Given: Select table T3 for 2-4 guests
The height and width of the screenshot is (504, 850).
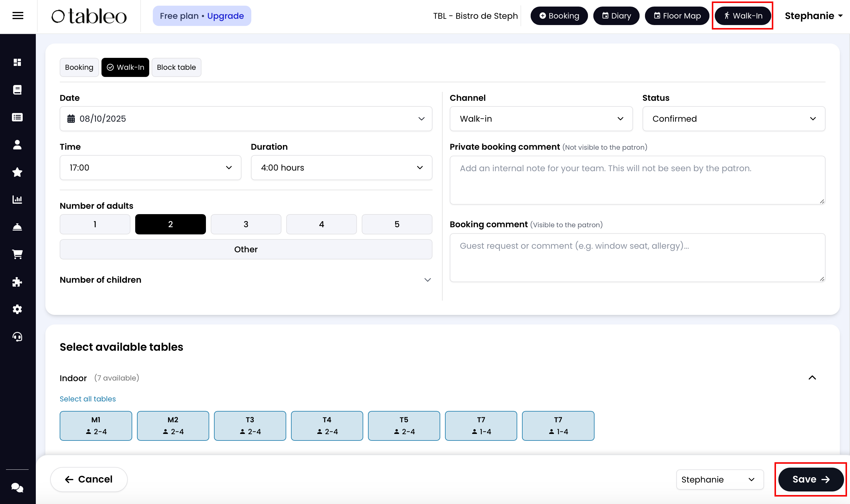Looking at the screenshot, I should pyautogui.click(x=250, y=426).
